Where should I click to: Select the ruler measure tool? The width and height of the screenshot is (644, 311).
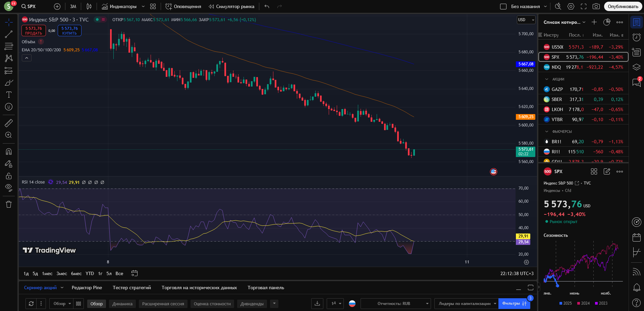coord(9,123)
